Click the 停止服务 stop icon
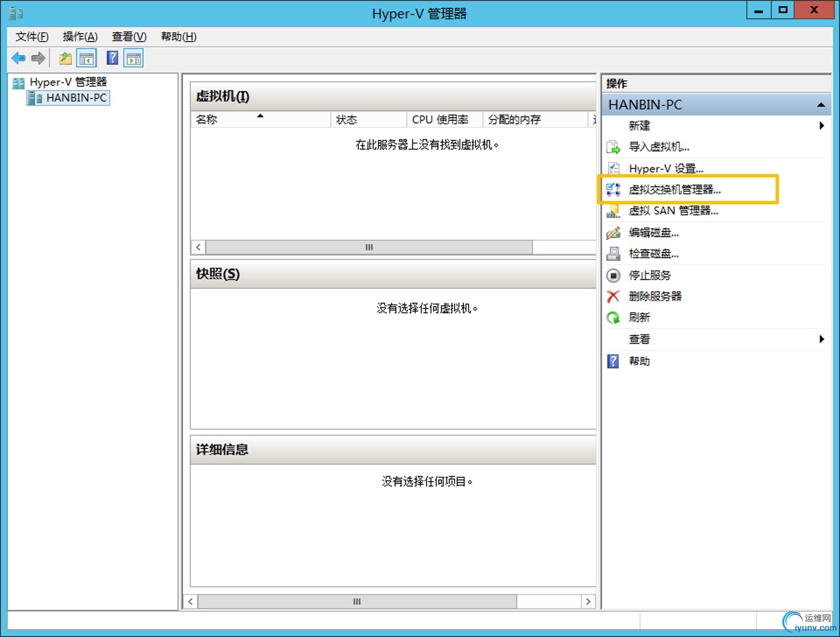This screenshot has width=840, height=637. 613,275
